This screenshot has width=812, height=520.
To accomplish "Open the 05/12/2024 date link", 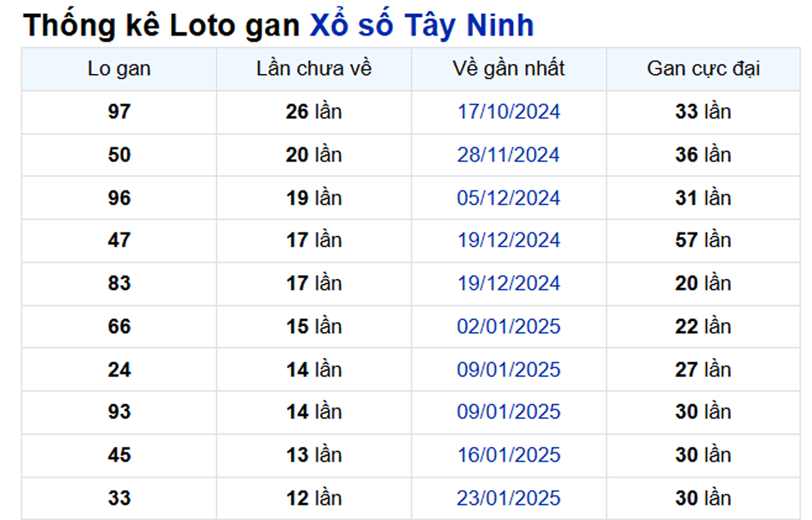I will (x=509, y=198).
